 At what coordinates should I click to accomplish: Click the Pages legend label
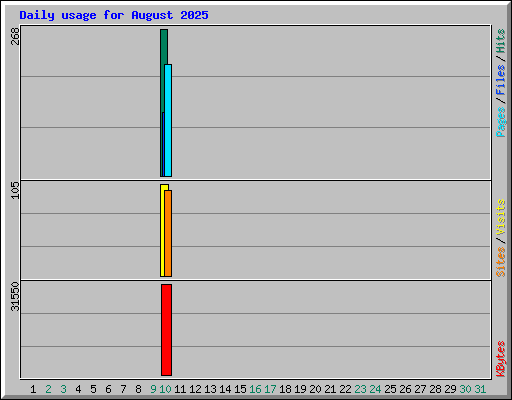[500, 122]
